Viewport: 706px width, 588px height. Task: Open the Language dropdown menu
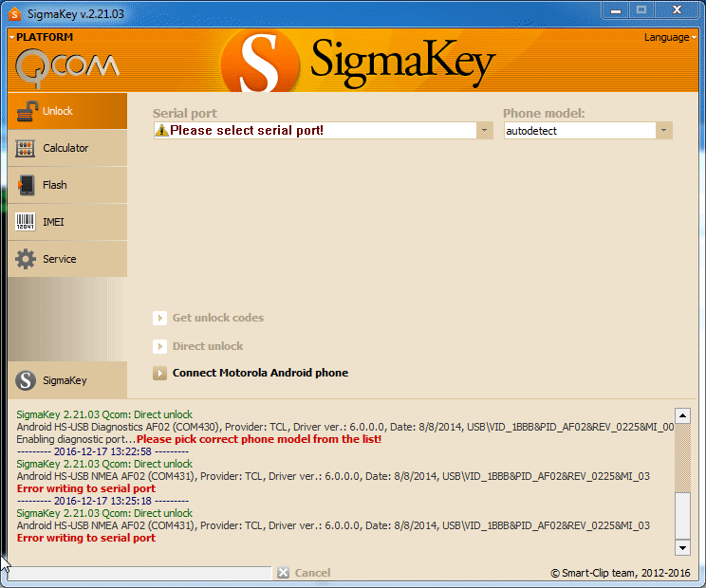(670, 37)
